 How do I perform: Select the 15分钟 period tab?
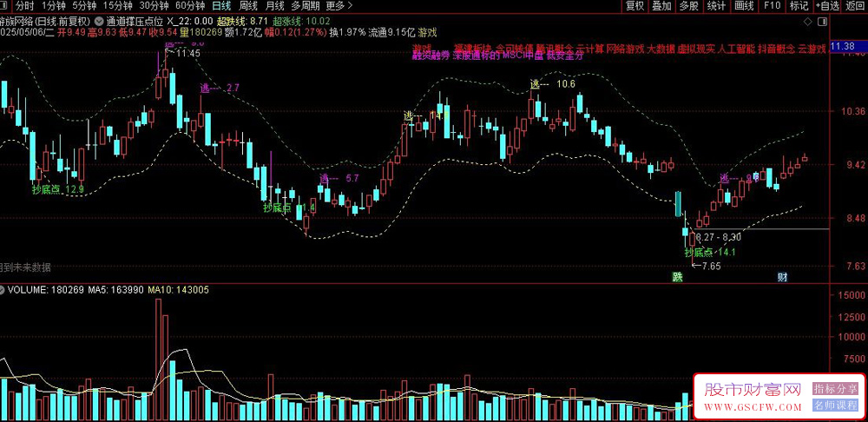pyautogui.click(x=118, y=6)
